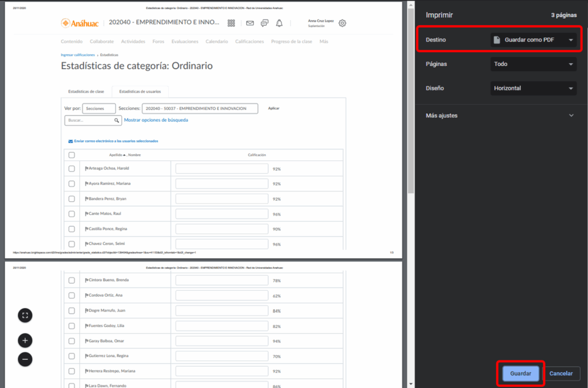Open the Destino dropdown Guardar como PDF

pos(533,40)
